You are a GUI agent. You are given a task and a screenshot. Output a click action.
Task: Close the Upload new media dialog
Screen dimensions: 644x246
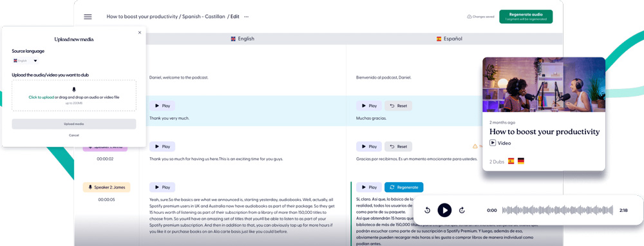tap(139, 32)
